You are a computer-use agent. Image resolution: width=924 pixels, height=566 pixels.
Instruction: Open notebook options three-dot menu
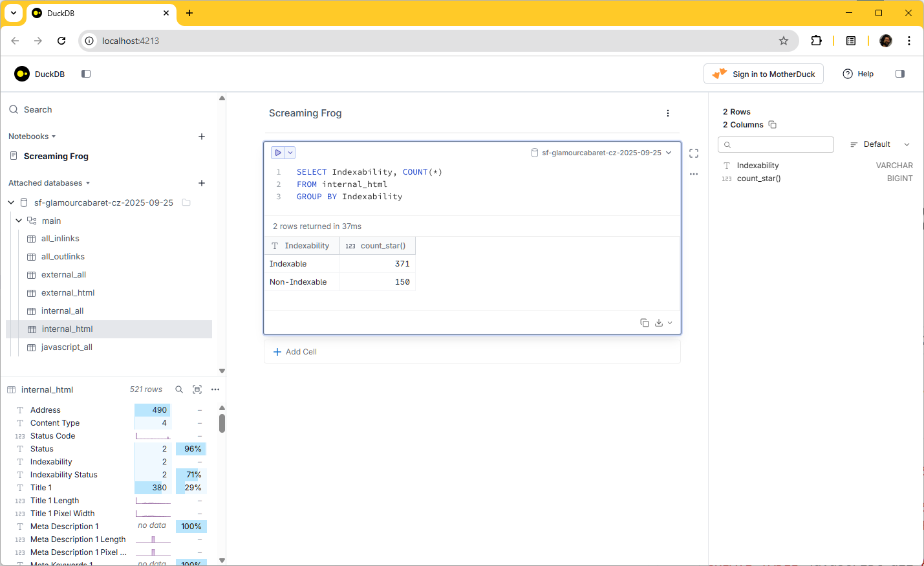point(668,113)
